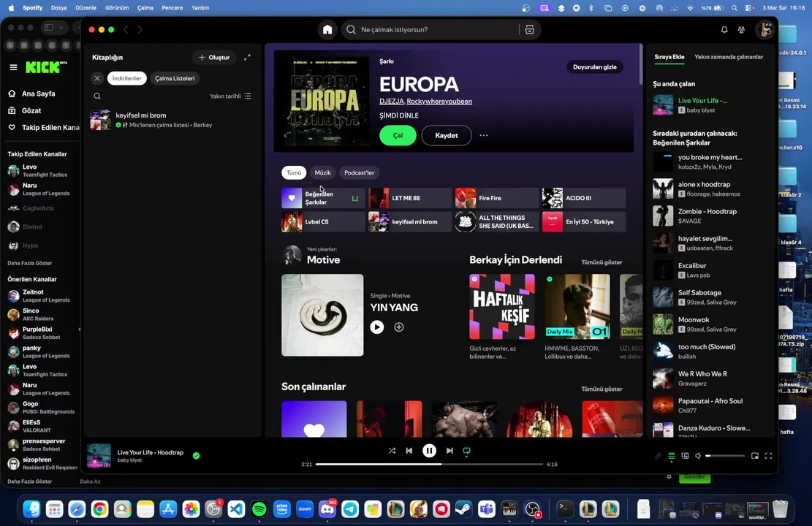Open the ACIDO III tile
812x526 pixels.
click(584, 198)
